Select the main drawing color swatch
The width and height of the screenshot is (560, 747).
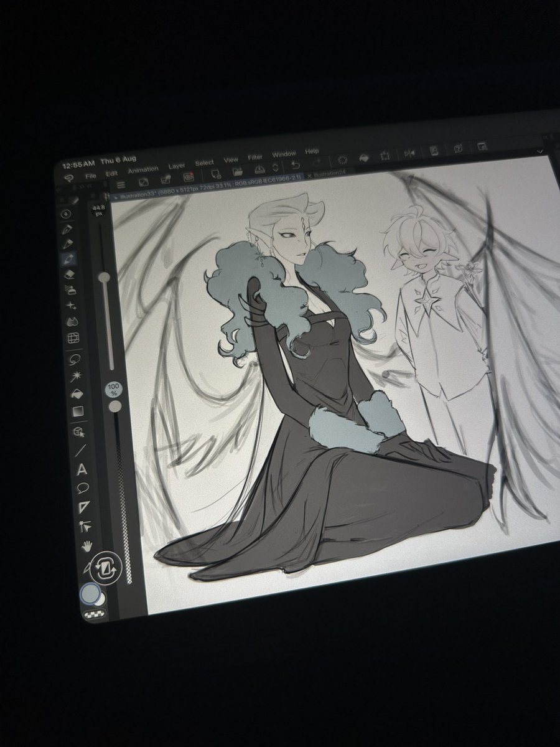pyautogui.click(x=91, y=594)
